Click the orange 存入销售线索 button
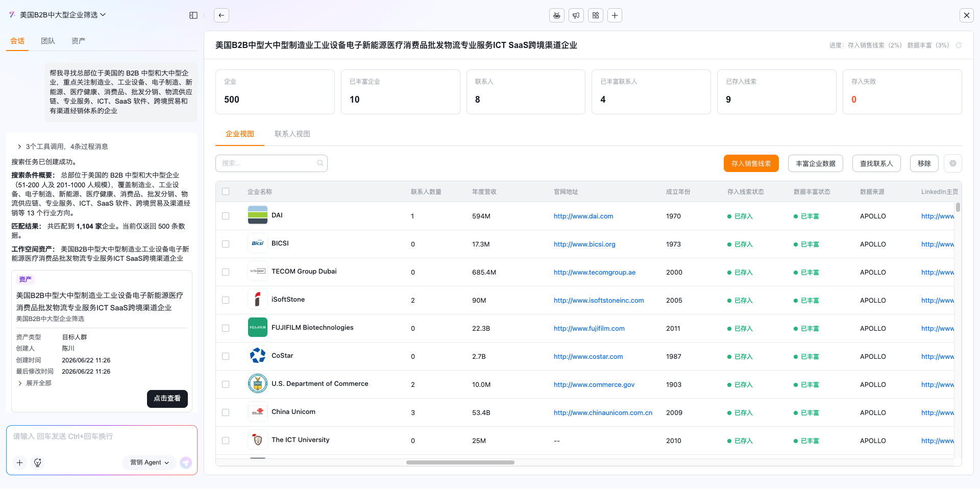This screenshot has height=489, width=980. [751, 163]
